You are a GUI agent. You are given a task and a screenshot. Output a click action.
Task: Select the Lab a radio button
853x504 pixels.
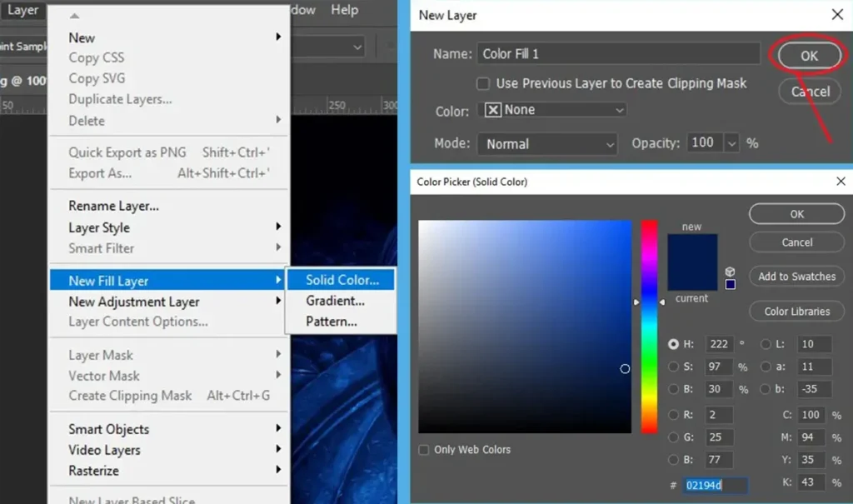pyautogui.click(x=766, y=367)
